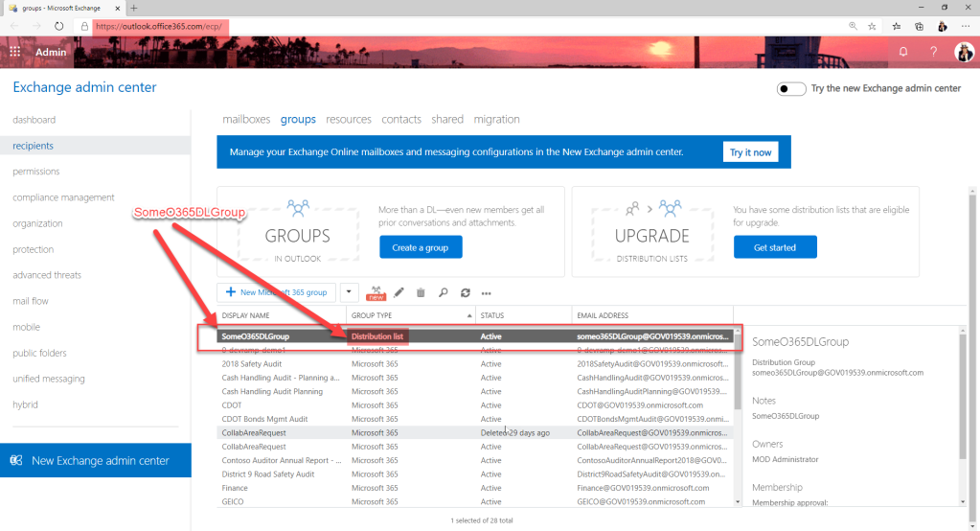This screenshot has height=531, width=980.
Task: Open the notifications bell
Action: point(902,51)
